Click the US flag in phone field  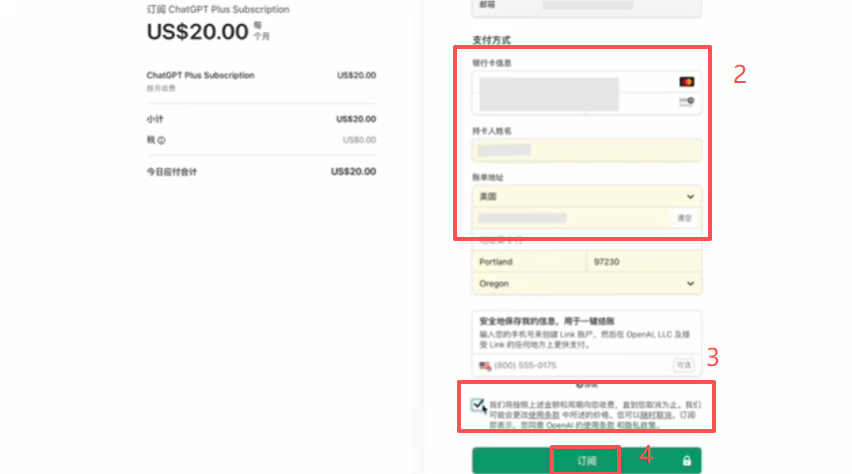(485, 366)
